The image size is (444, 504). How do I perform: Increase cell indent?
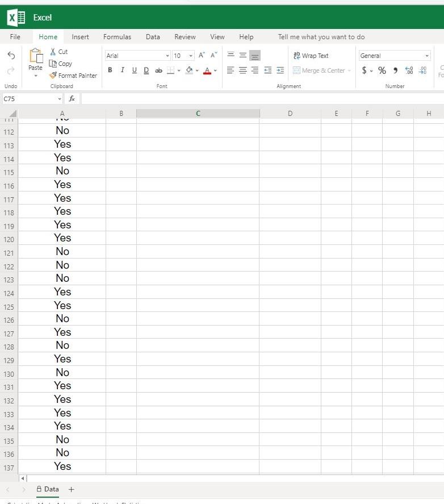coord(280,70)
